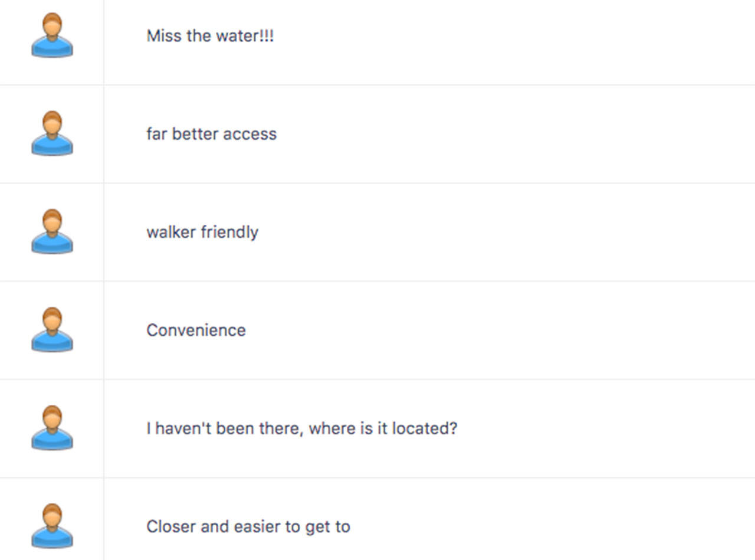This screenshot has height=560, width=755.
Task: Click the 'Miss the water!!!' response text
Action: click(x=210, y=36)
